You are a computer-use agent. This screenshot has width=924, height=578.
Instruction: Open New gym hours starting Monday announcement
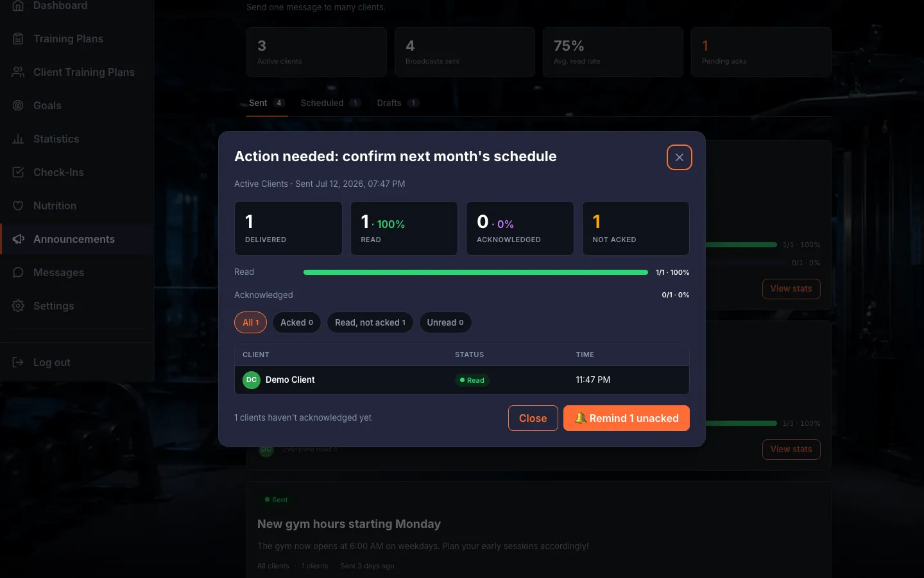[349, 524]
